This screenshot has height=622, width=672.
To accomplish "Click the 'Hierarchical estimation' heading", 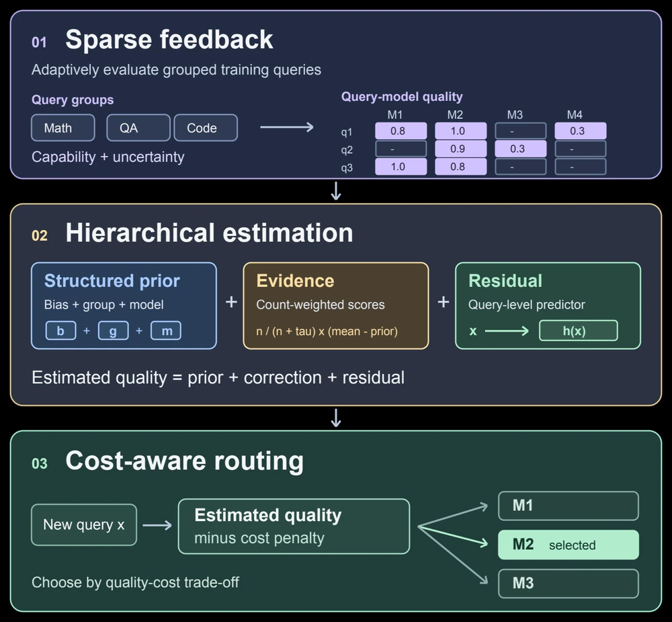I will click(x=209, y=233).
